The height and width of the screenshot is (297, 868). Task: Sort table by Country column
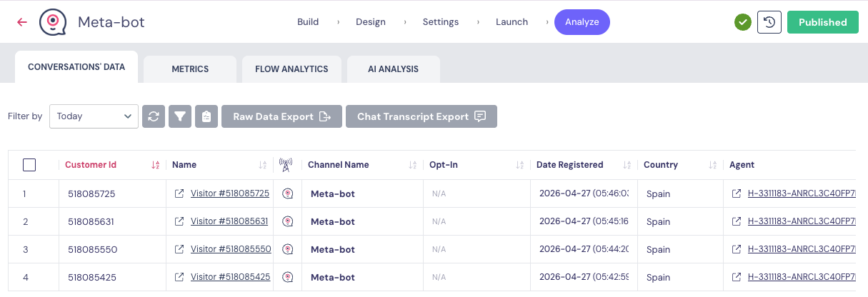tap(712, 165)
